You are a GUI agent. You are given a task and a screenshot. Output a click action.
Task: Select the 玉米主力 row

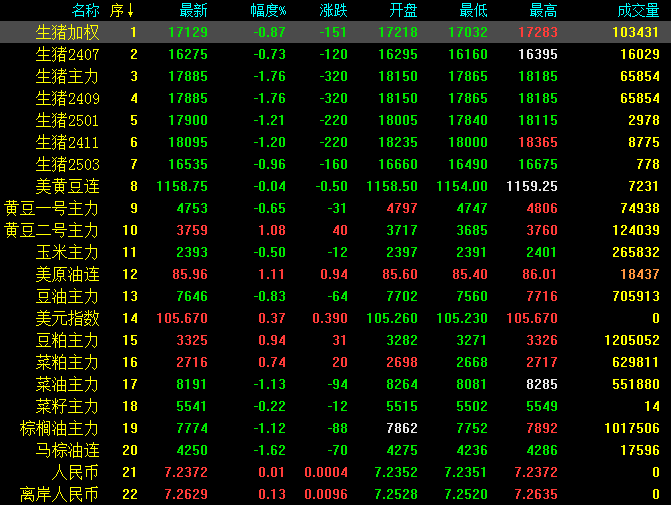pos(68,252)
